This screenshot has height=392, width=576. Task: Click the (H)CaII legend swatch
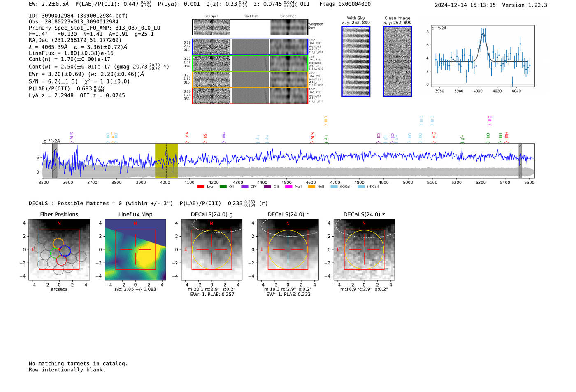tap(361, 187)
